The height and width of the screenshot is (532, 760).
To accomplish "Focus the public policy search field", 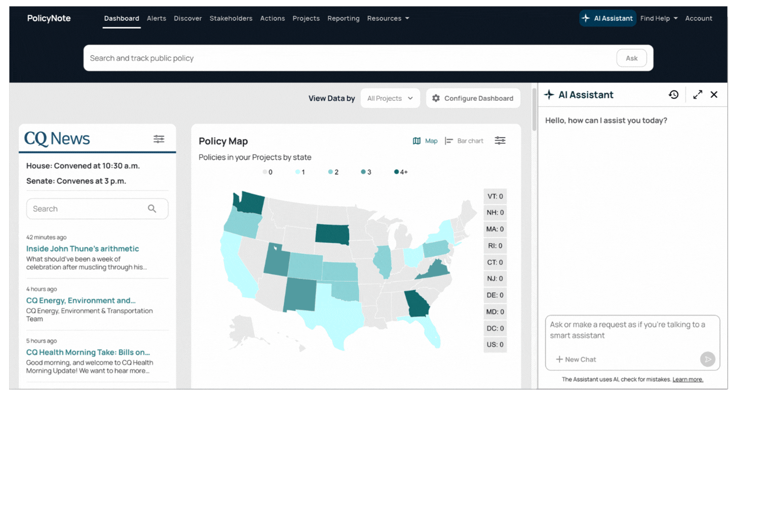I will (x=350, y=58).
